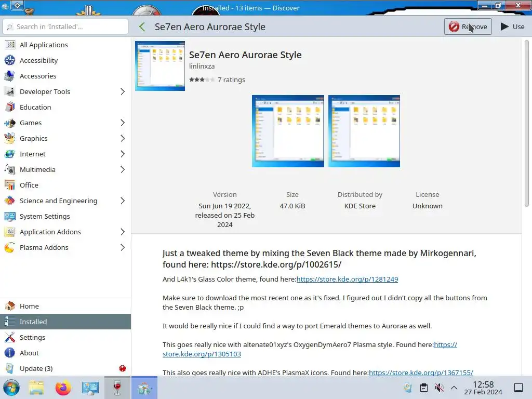The image size is (532, 399).
Task: Launch the file manager from taskbar
Action: [36, 388]
